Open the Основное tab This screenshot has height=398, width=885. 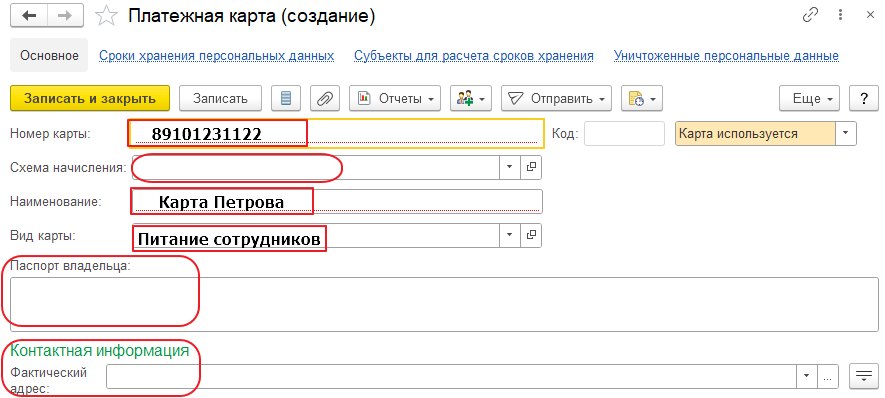click(x=49, y=55)
